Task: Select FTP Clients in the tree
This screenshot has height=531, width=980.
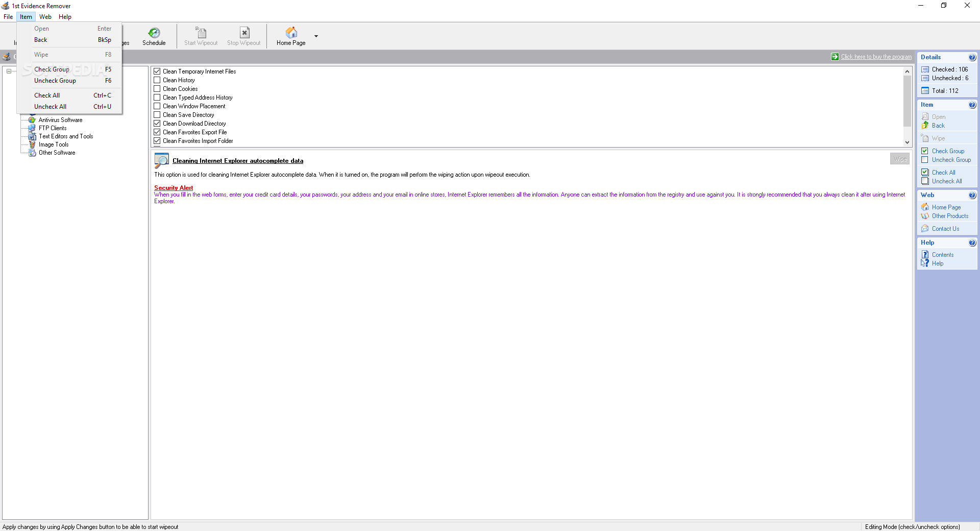Action: pos(53,128)
